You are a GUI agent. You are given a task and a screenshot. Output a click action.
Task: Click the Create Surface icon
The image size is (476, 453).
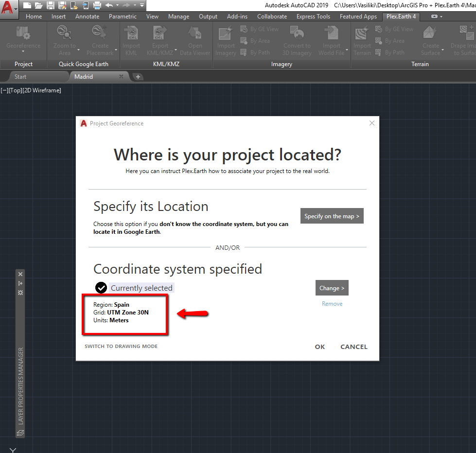[x=429, y=33]
